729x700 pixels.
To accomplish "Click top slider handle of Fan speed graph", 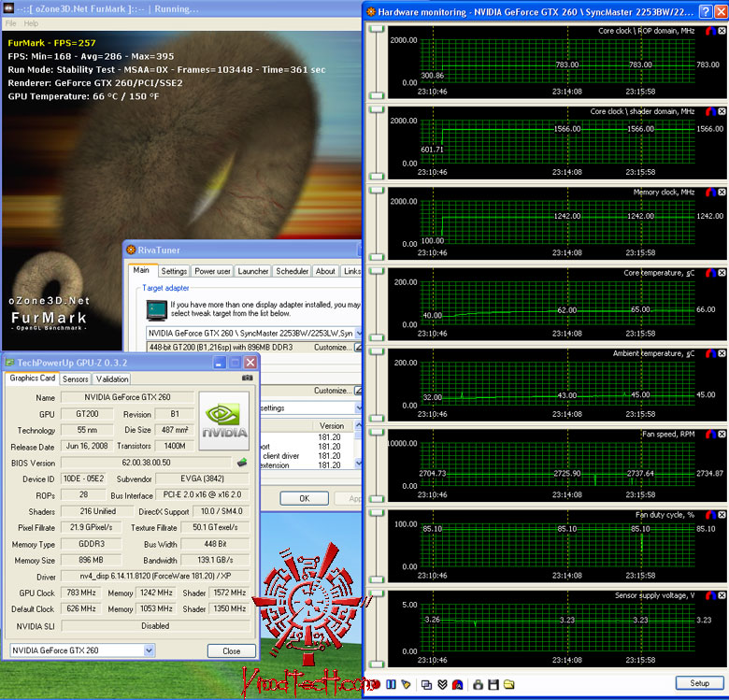I will [x=376, y=433].
